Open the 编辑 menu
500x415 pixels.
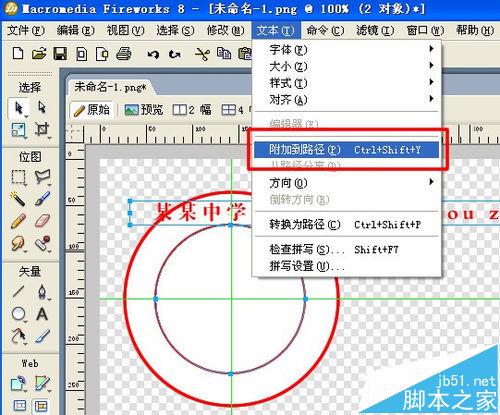(x=76, y=31)
